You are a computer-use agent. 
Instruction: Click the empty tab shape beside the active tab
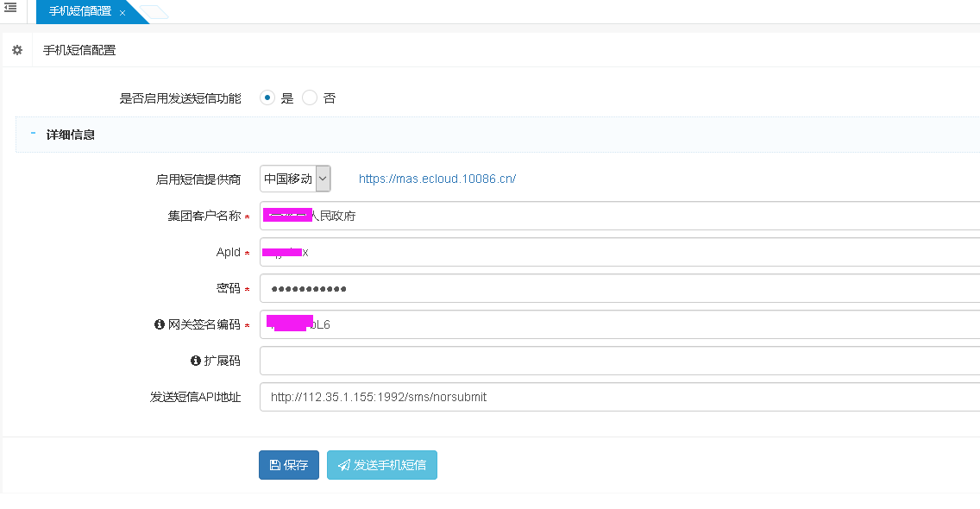click(x=154, y=12)
